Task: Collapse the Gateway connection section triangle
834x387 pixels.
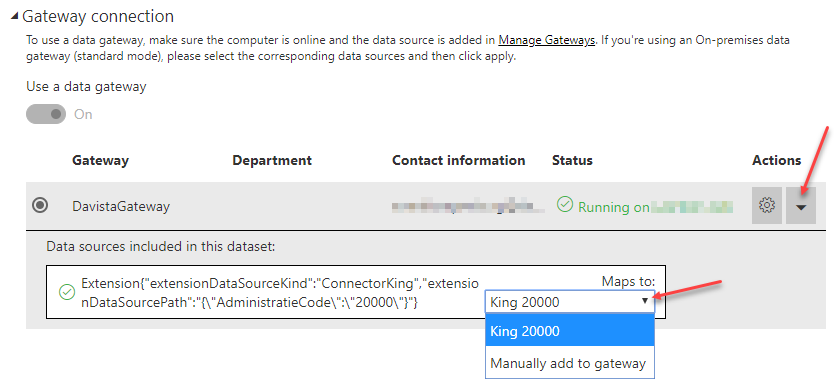Action: coord(14,17)
